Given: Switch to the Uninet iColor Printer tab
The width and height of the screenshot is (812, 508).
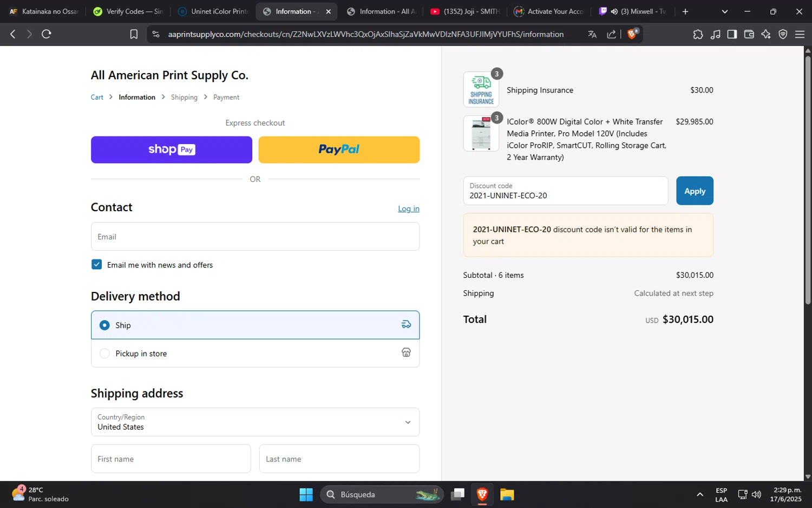Looking at the screenshot, I should (213, 11).
